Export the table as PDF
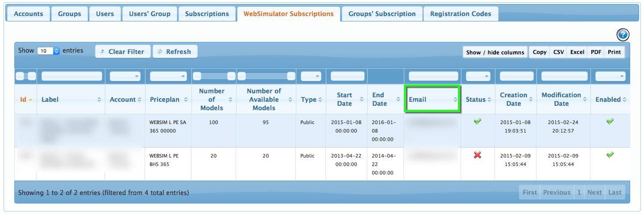This screenshot has width=644, height=216. click(x=596, y=52)
